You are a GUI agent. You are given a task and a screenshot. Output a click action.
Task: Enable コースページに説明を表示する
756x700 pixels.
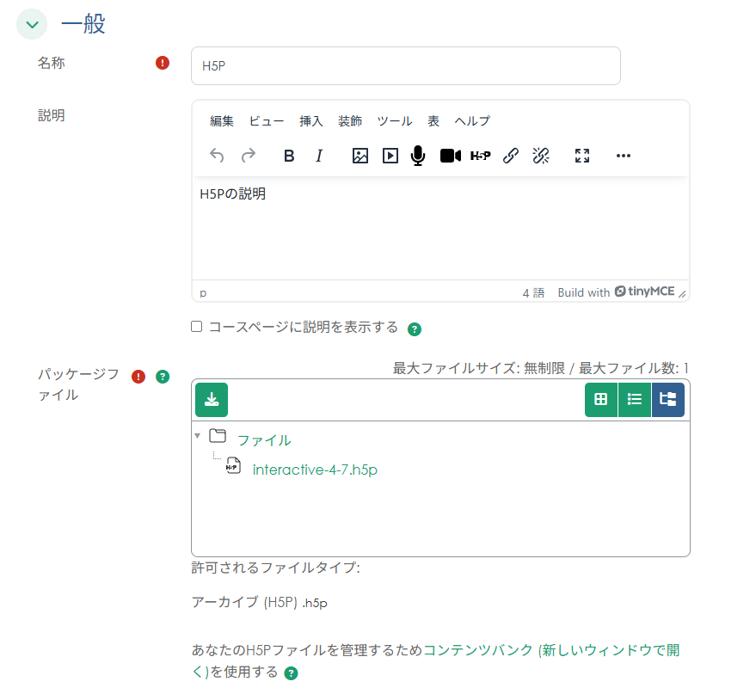tap(196, 326)
